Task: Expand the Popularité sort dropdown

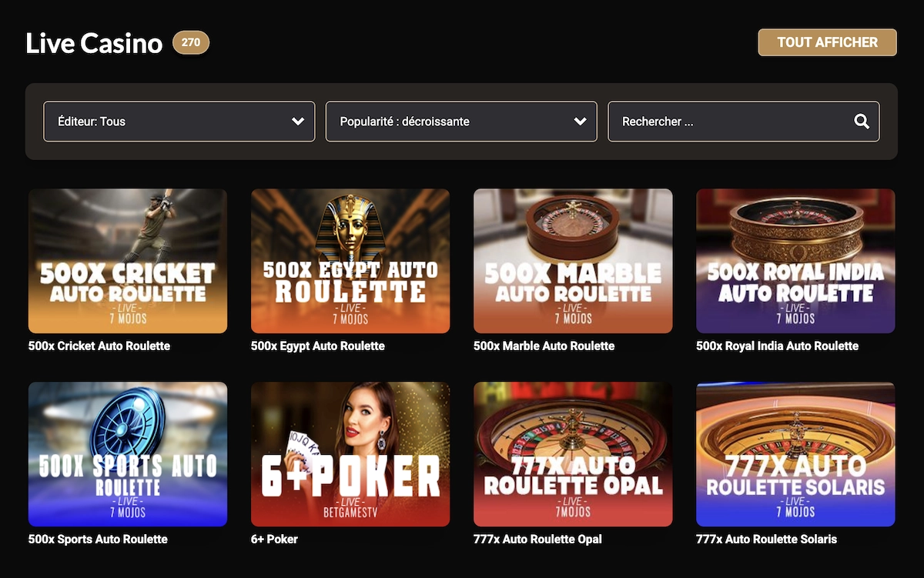Action: point(579,121)
